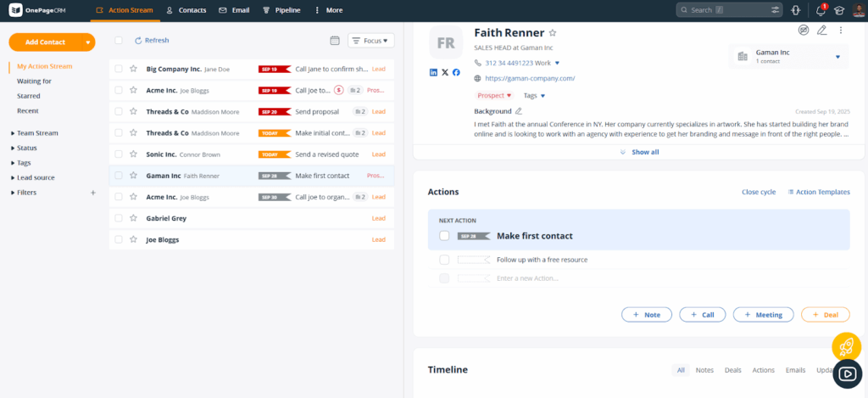Image resolution: width=868 pixels, height=398 pixels.
Task: Click the notifications bell icon
Action: (x=821, y=10)
